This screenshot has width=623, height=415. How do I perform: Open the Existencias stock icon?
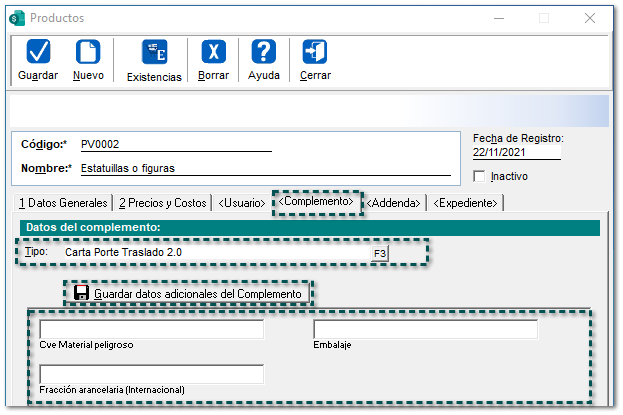[x=154, y=52]
